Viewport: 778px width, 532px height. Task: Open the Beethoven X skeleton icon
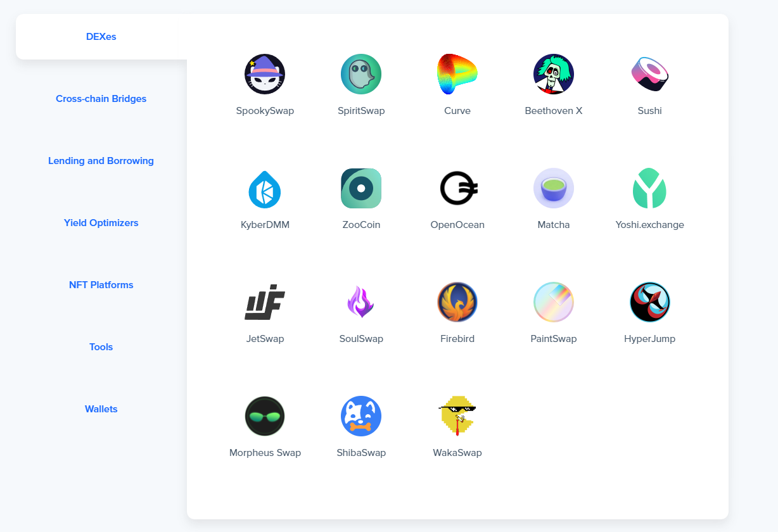554,74
